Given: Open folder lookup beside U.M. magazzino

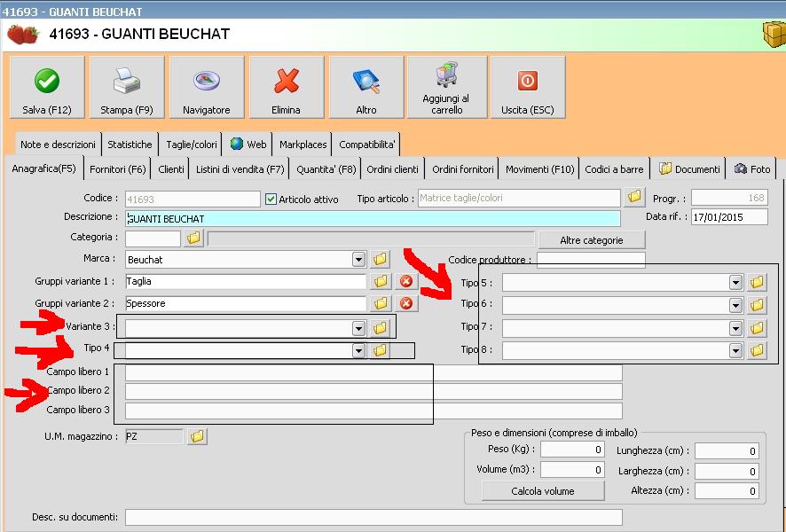Looking at the screenshot, I should pos(198,436).
